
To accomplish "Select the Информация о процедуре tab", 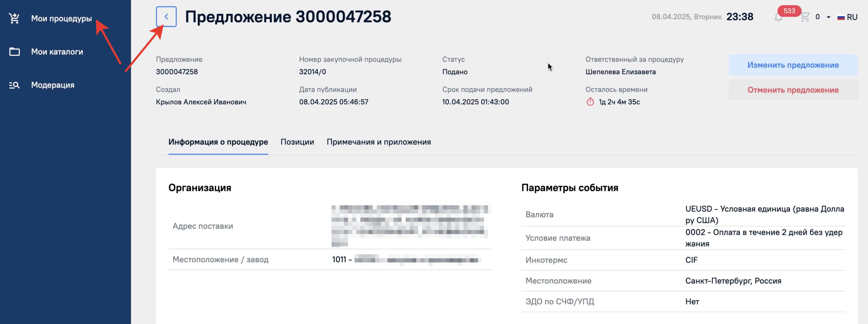I will 218,142.
